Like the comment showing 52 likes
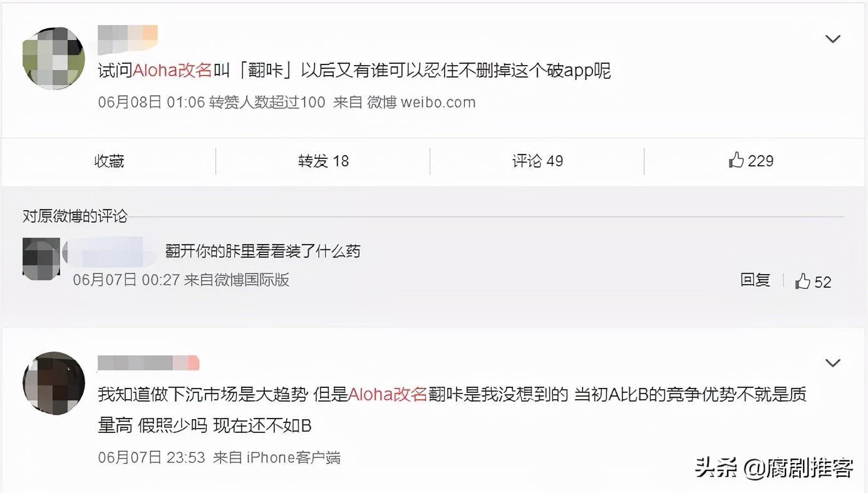This screenshot has width=868, height=493. click(x=813, y=282)
